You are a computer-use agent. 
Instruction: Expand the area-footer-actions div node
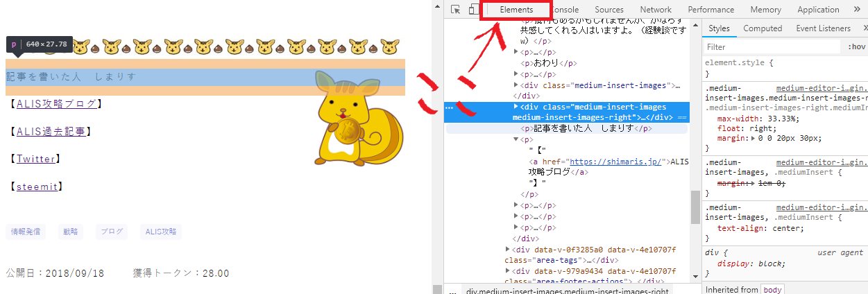click(507, 270)
